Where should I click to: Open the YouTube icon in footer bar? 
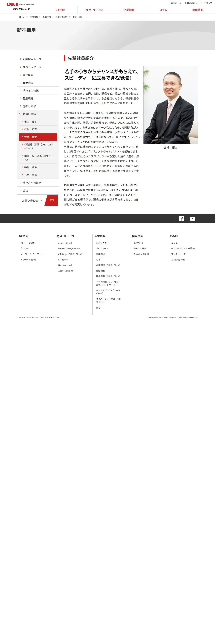pos(192,219)
